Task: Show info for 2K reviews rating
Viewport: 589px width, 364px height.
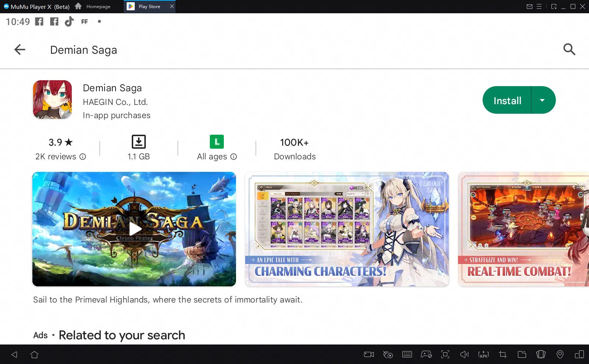Action: 83,157
